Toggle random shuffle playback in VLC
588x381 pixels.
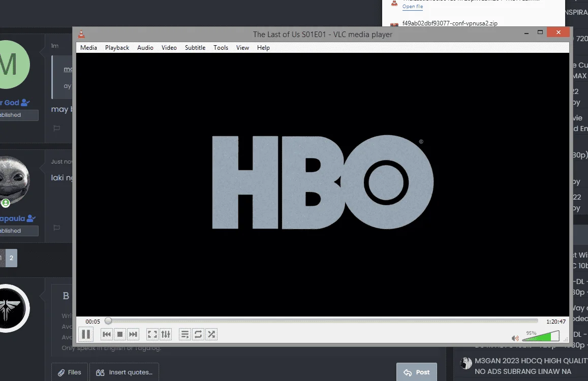point(211,334)
